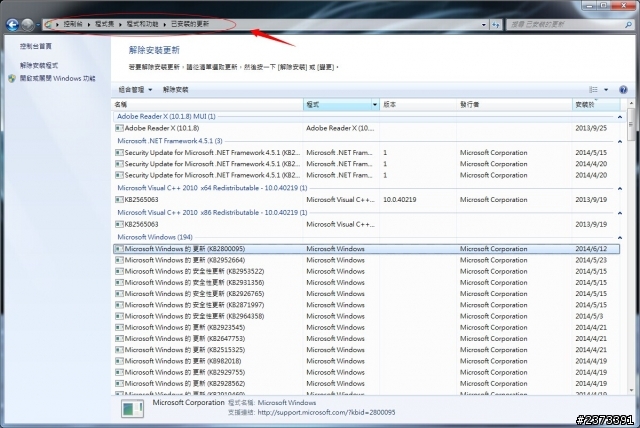Collapse the Visual C++ 2010 x86 Redistributable group

(x=620, y=213)
